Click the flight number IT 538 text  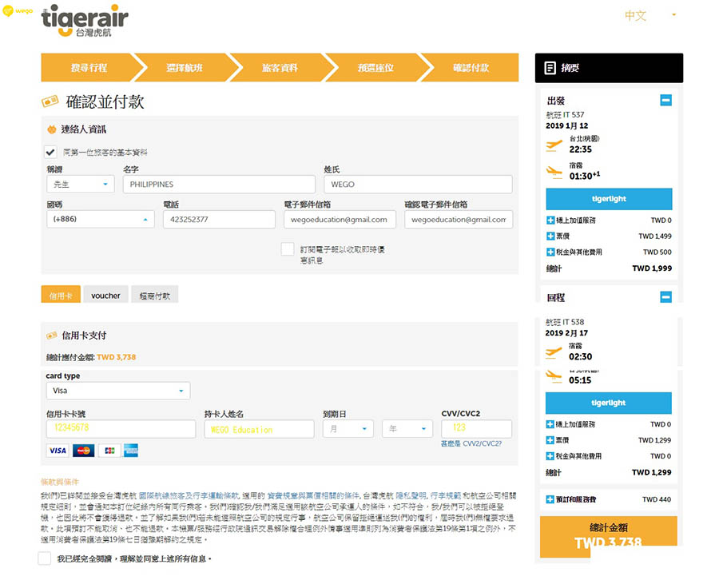574,322
